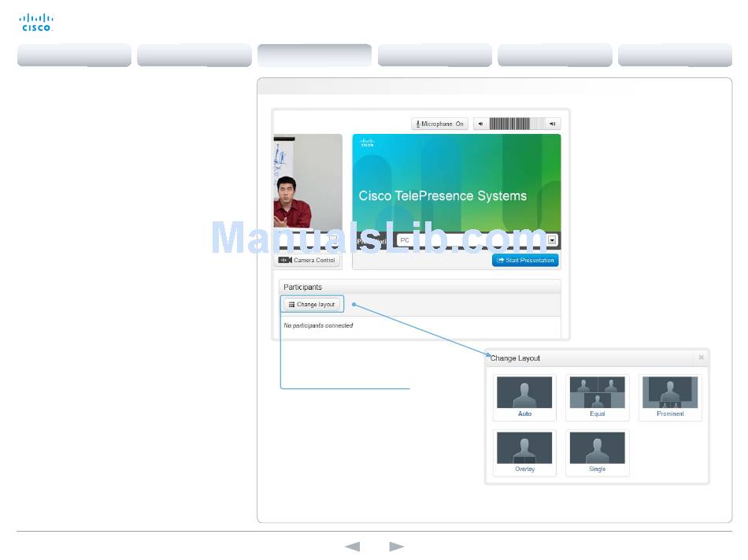The height and width of the screenshot is (560, 748).
Task: Click the Cisco logo in the header
Action: click(x=36, y=22)
